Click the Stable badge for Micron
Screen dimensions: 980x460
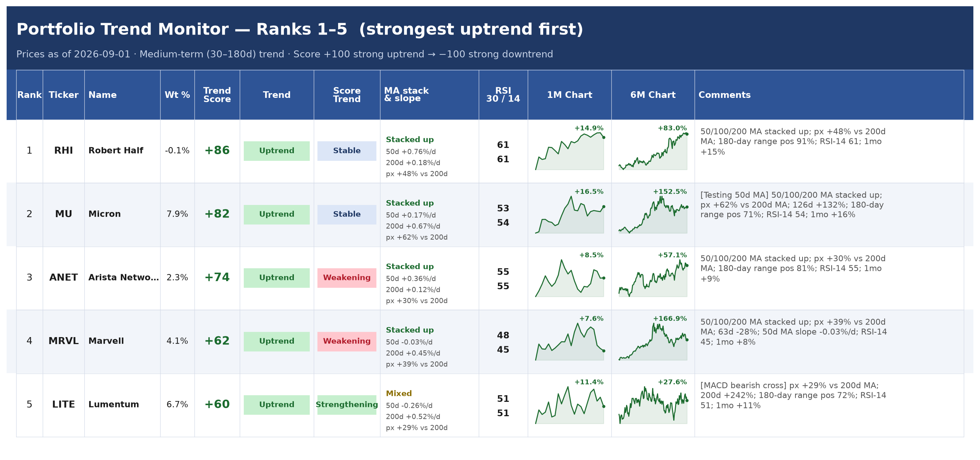[x=347, y=215]
